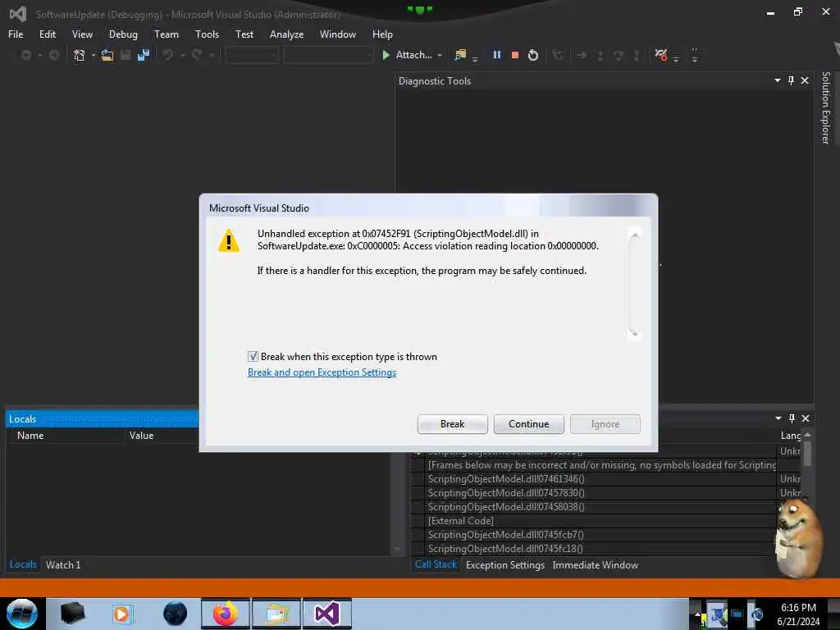The image size is (840, 630).
Task: Select ScriptingObjectModel.dll!07461346() call stack frame
Action: [x=505, y=479]
